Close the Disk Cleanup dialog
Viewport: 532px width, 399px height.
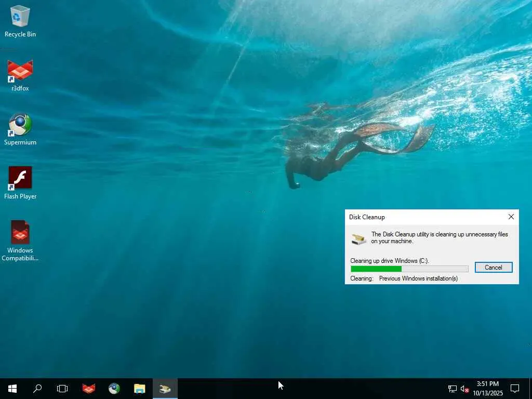coord(511,217)
